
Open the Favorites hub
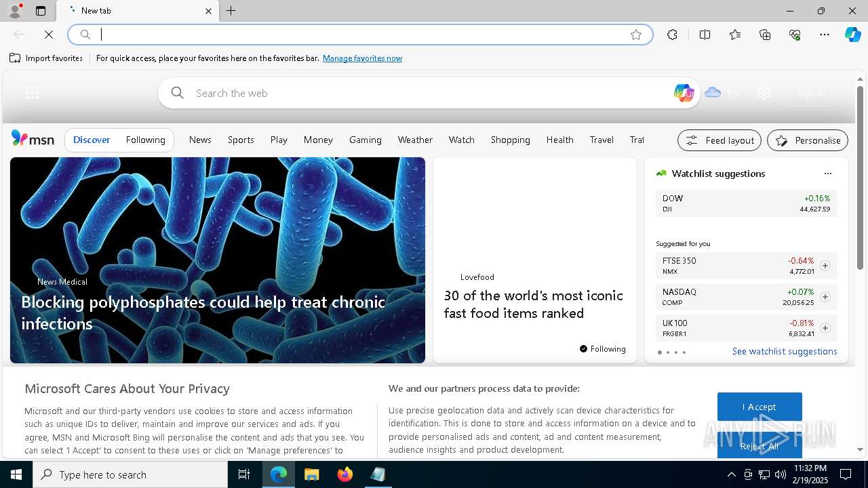pyautogui.click(x=735, y=35)
